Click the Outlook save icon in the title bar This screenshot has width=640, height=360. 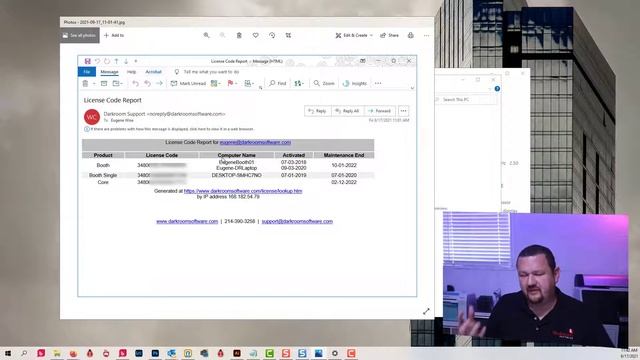click(x=87, y=61)
